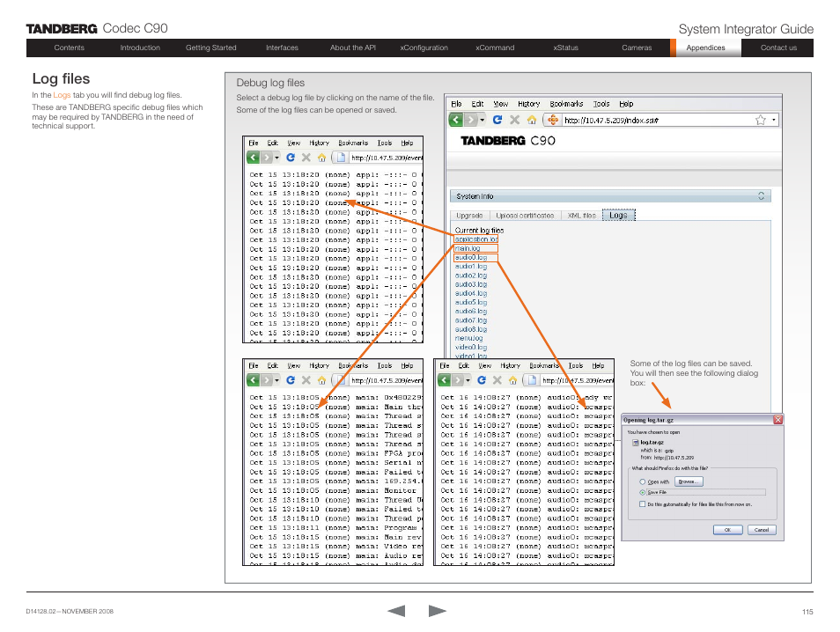Screen dimensions: 840x632
Task: Open audio4.log link
Action: 471,293
